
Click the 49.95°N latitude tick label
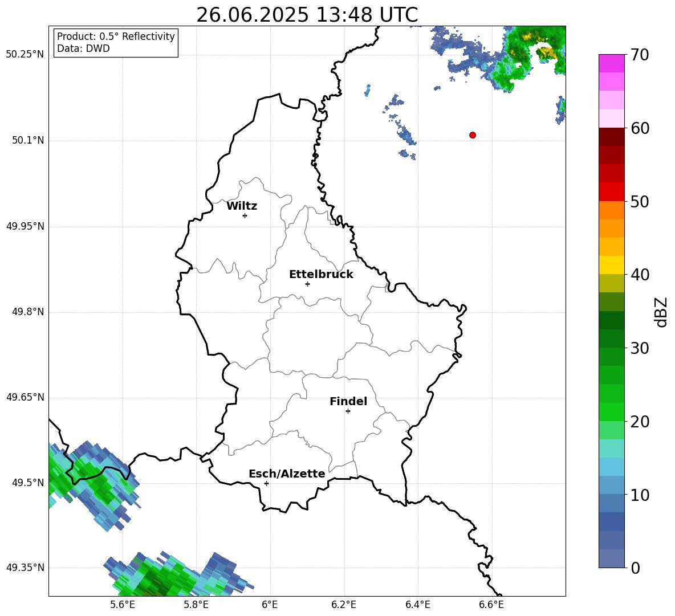(25, 226)
